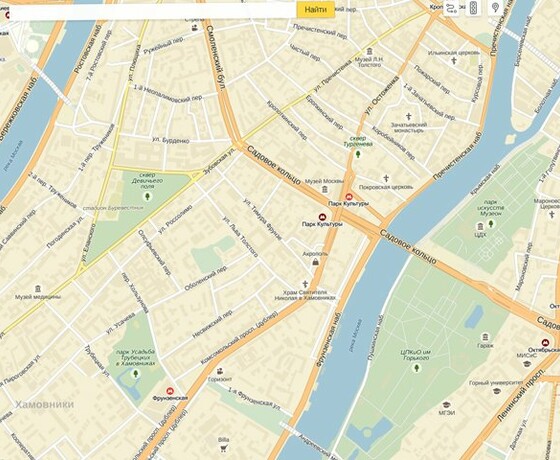Click the Музей медицины building icon
560x460 pixels.
(x=38, y=289)
